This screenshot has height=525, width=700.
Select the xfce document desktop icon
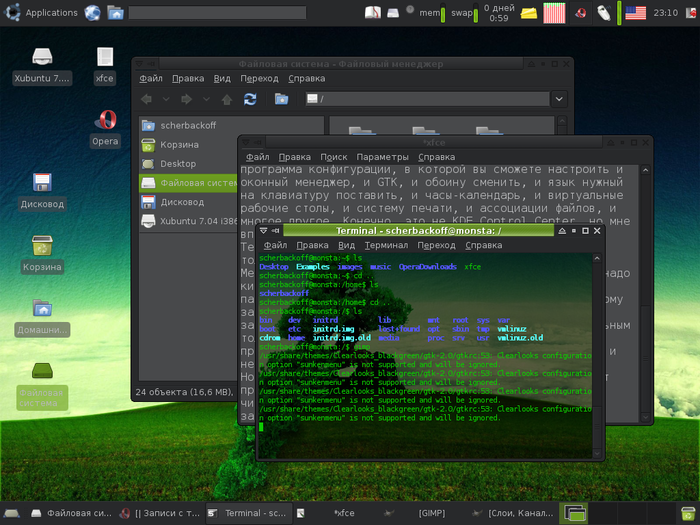(105, 66)
